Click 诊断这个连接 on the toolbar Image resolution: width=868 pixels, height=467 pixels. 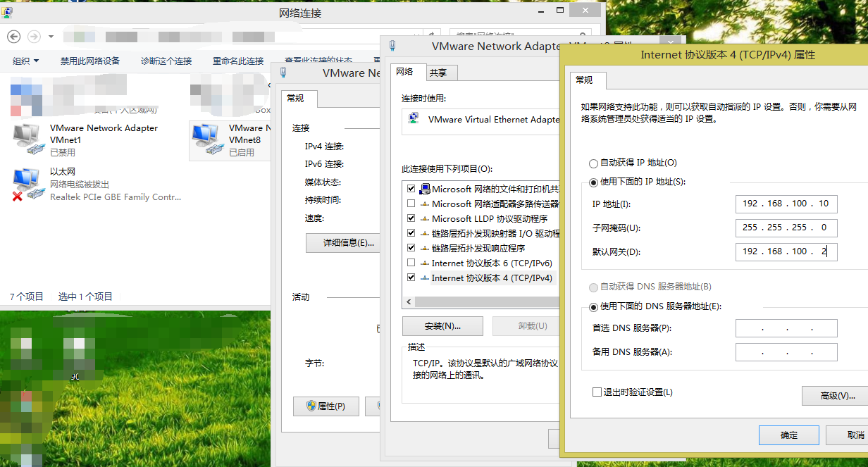166,61
